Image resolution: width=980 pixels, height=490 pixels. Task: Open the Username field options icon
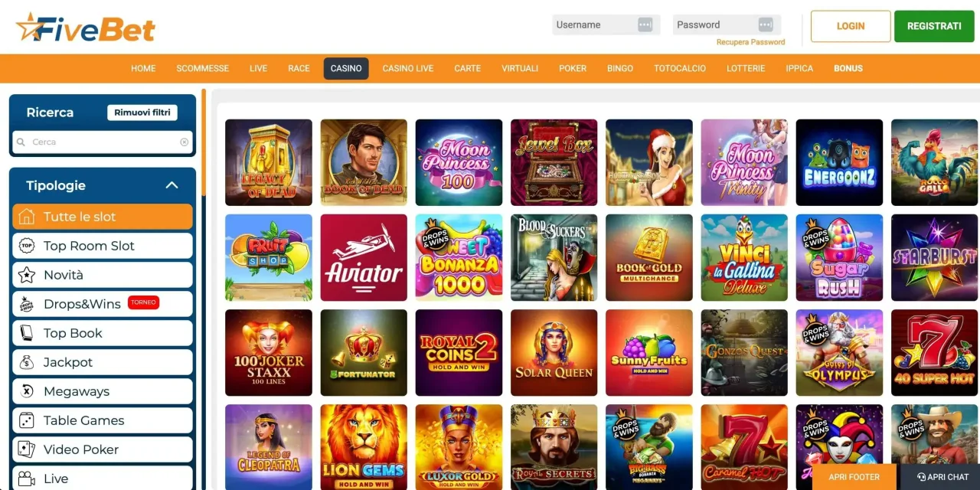tap(645, 24)
